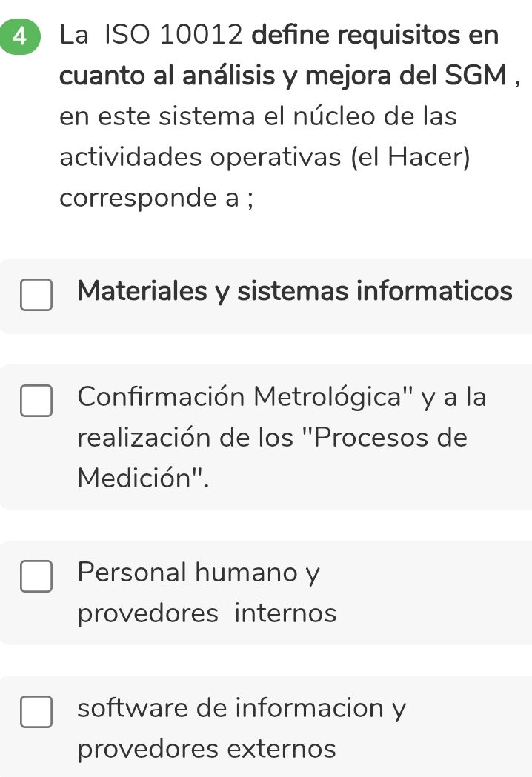The height and width of the screenshot is (777, 532).
Task: Click the 'provedores externos' text line
Action: pos(207,749)
